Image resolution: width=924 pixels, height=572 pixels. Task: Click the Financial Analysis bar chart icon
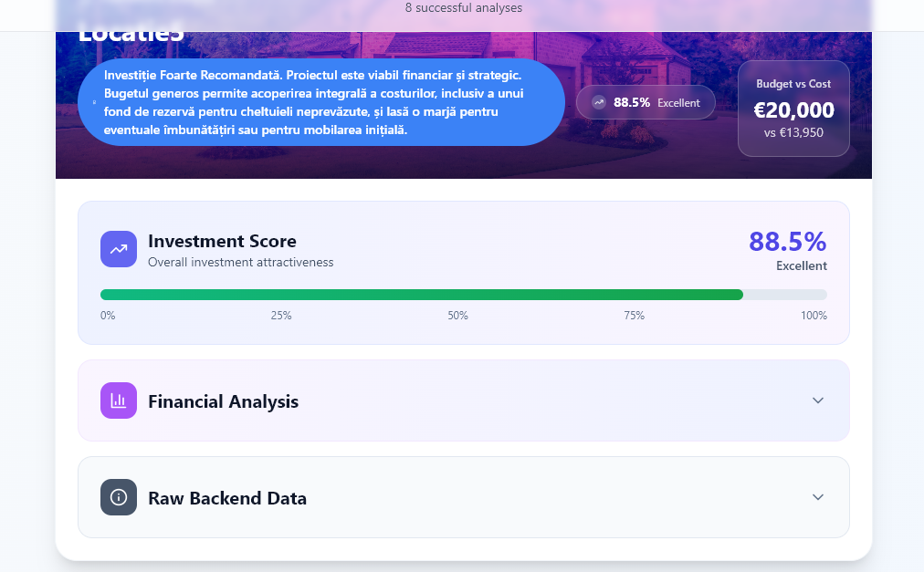coord(119,400)
